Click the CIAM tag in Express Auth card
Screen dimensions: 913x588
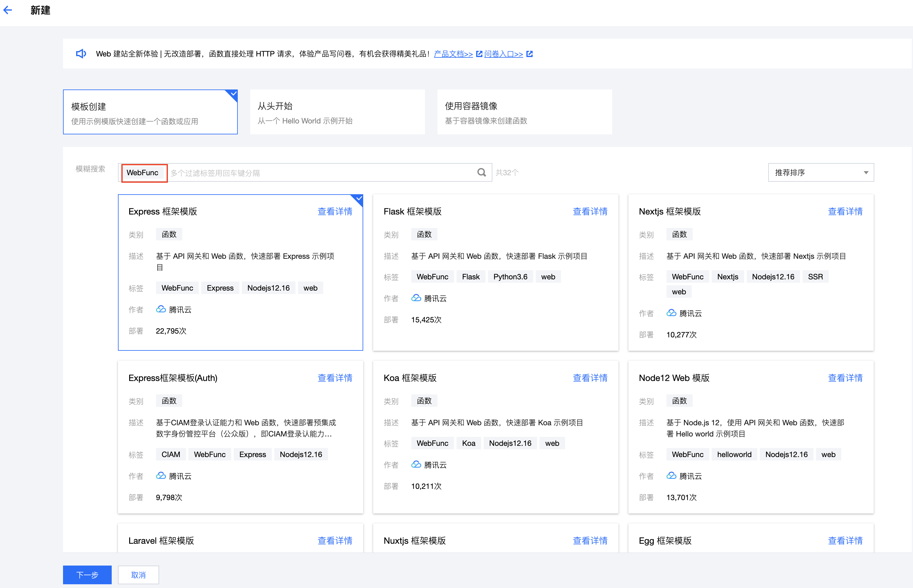tap(171, 454)
